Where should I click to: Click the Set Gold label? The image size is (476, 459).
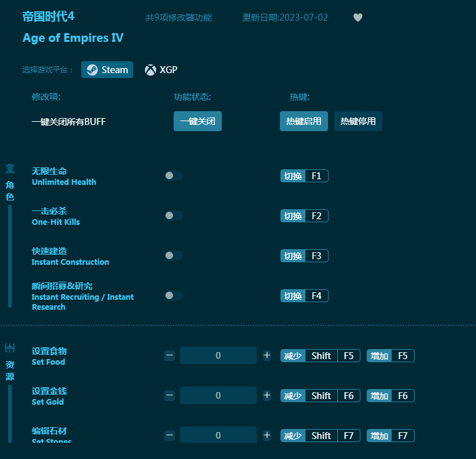click(x=47, y=402)
